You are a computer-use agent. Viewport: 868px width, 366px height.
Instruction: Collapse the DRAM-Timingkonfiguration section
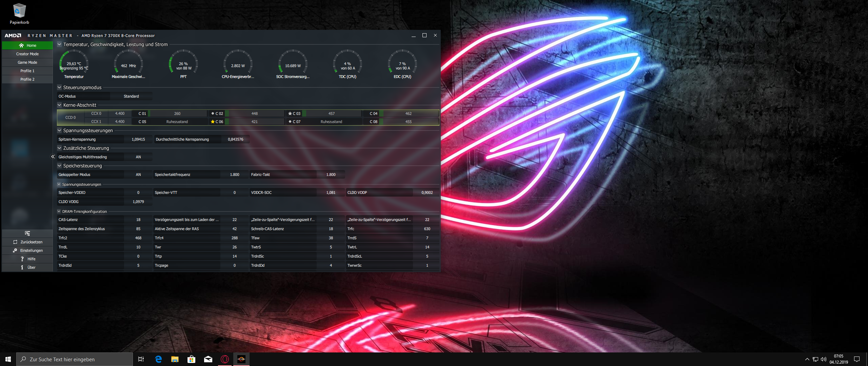(59, 211)
